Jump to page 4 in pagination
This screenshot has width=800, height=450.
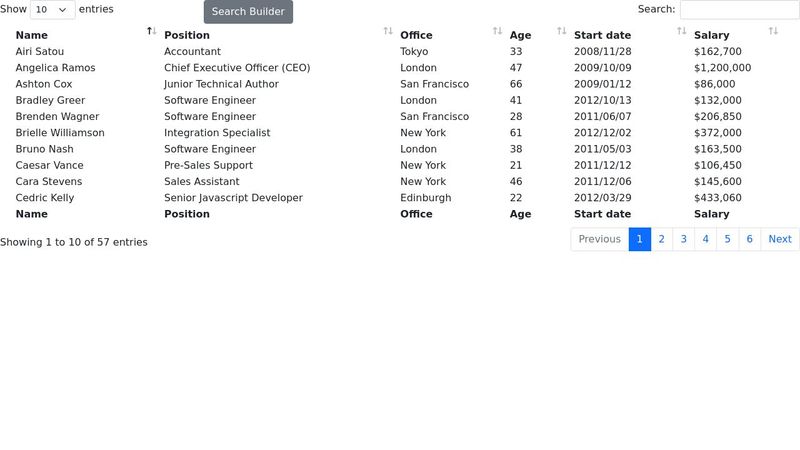point(705,239)
